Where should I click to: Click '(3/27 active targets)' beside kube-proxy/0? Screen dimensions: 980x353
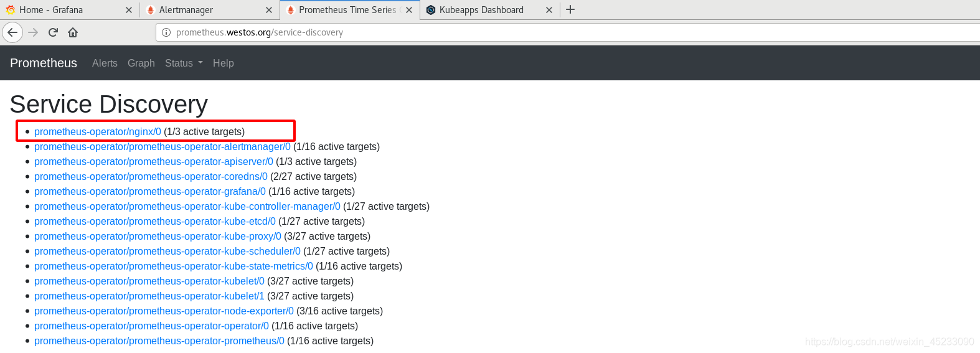click(327, 236)
